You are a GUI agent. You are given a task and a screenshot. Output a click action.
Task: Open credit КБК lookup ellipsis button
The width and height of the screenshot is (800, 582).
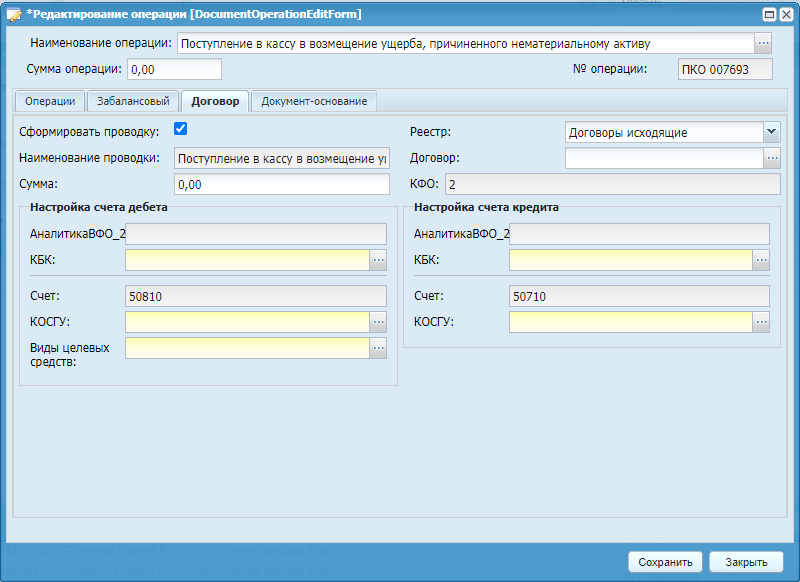point(761,260)
